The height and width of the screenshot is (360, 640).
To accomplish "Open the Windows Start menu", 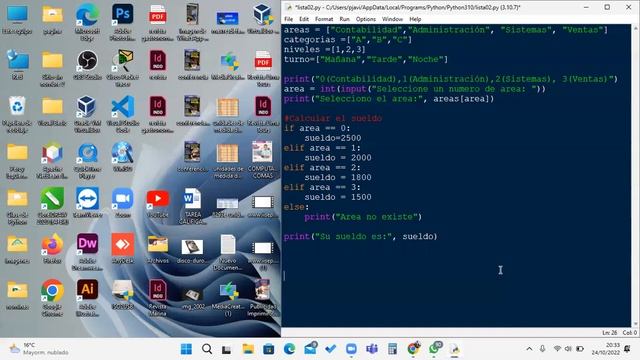I will [186, 349].
